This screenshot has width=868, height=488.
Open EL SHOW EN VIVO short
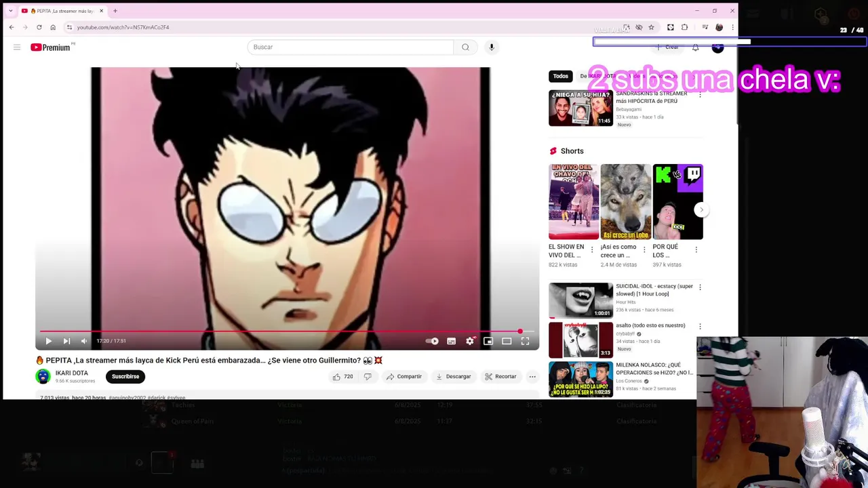coord(574,202)
